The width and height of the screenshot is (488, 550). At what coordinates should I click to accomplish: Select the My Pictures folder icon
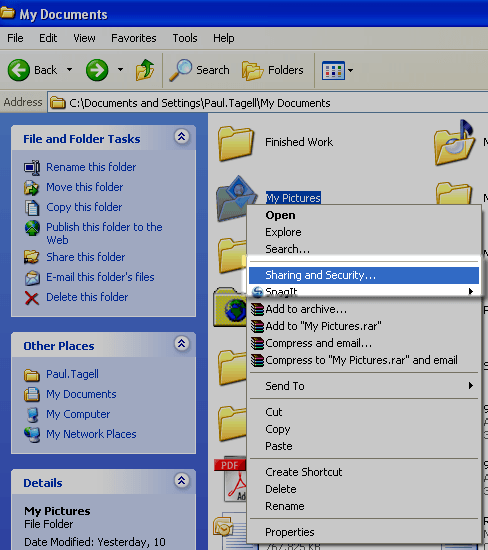click(x=236, y=198)
